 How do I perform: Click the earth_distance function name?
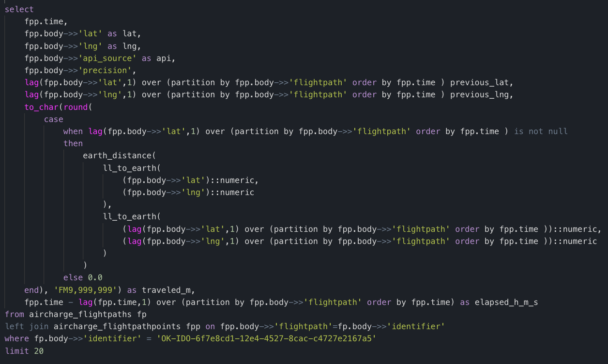coord(117,156)
